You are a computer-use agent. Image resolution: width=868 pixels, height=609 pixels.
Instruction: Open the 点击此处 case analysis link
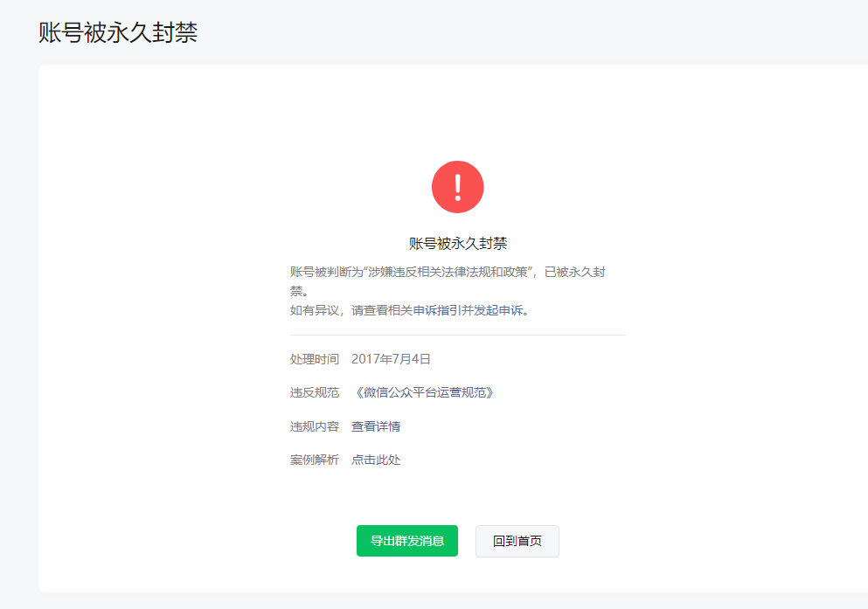(x=376, y=460)
